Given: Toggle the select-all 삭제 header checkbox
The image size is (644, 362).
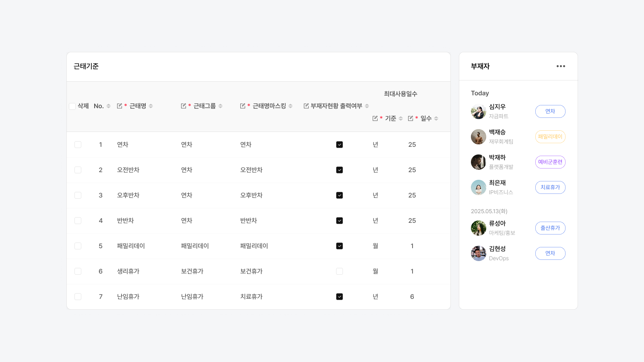Looking at the screenshot, I should 72,106.
